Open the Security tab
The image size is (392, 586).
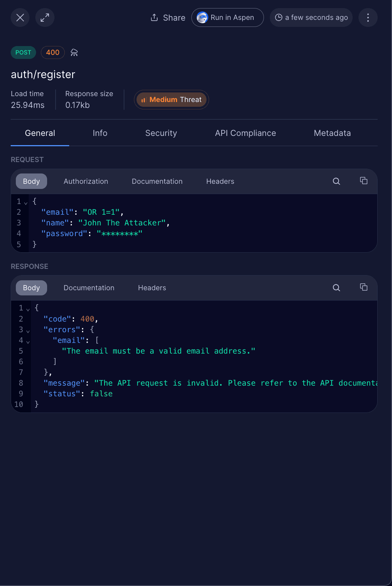click(x=161, y=133)
